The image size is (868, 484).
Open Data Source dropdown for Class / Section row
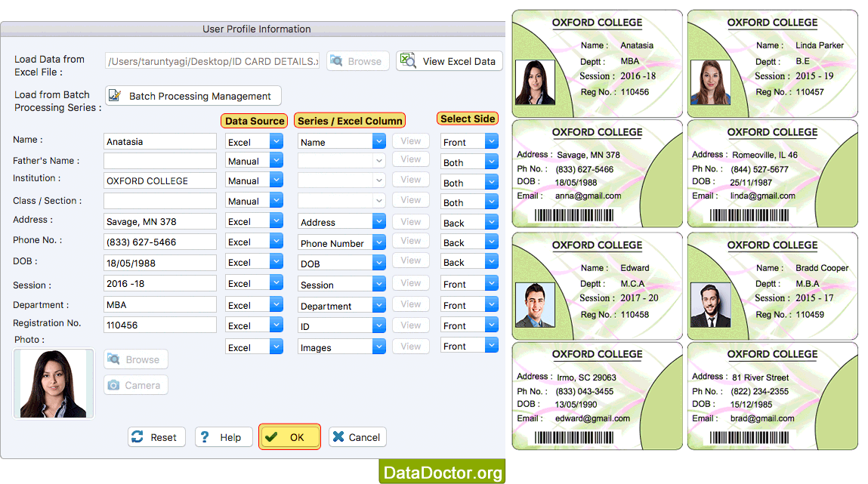(254, 201)
